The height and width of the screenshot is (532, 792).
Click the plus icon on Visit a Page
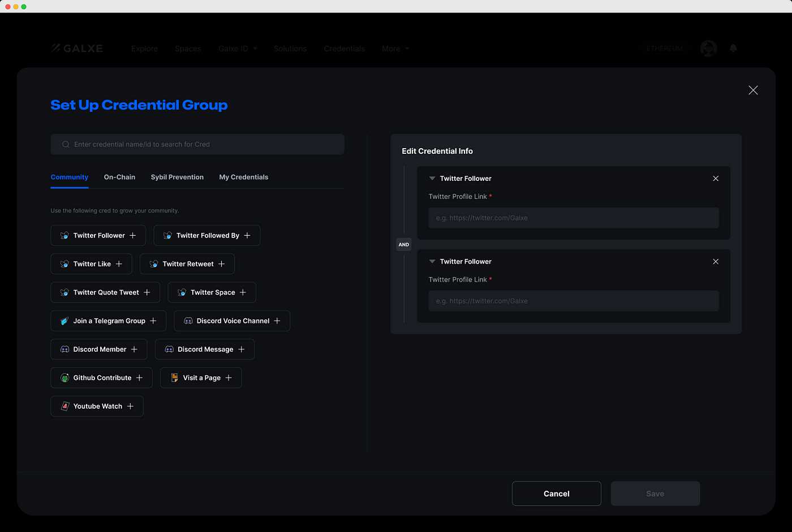pos(229,378)
